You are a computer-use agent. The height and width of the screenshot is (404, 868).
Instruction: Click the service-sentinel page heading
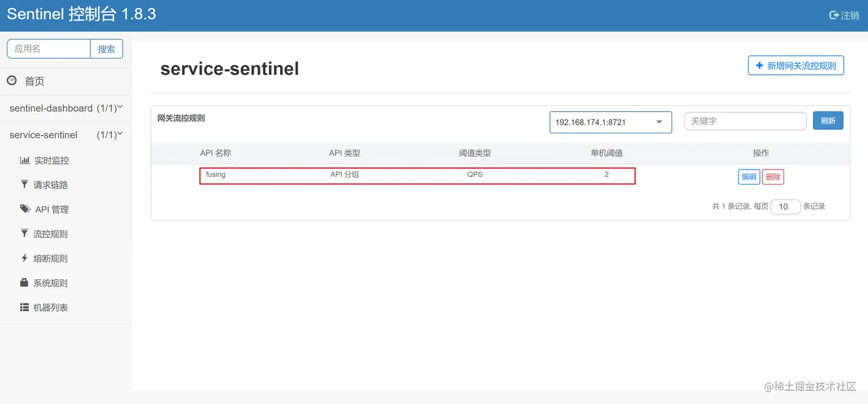click(230, 69)
